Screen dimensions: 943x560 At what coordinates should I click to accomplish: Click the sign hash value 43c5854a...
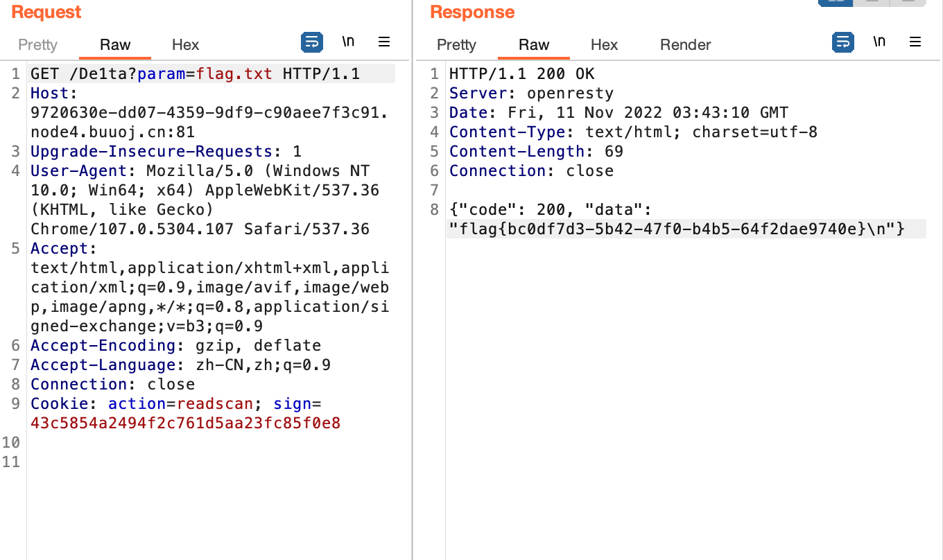click(185, 423)
